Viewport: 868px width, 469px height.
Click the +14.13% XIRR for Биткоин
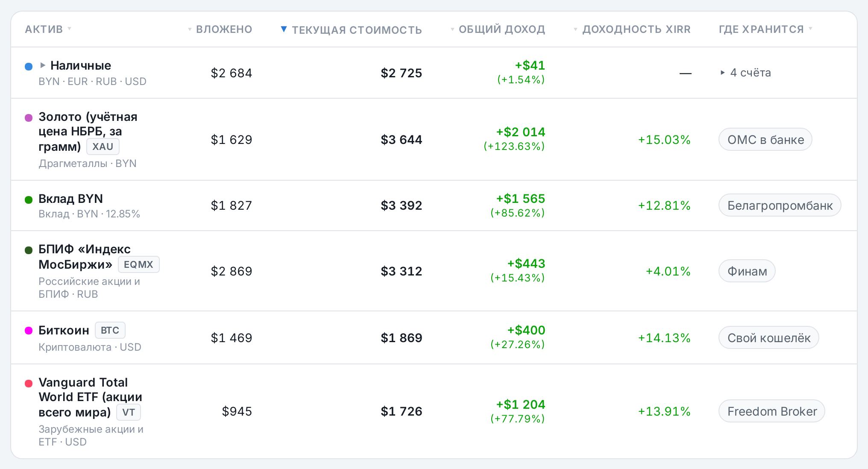pyautogui.click(x=664, y=338)
